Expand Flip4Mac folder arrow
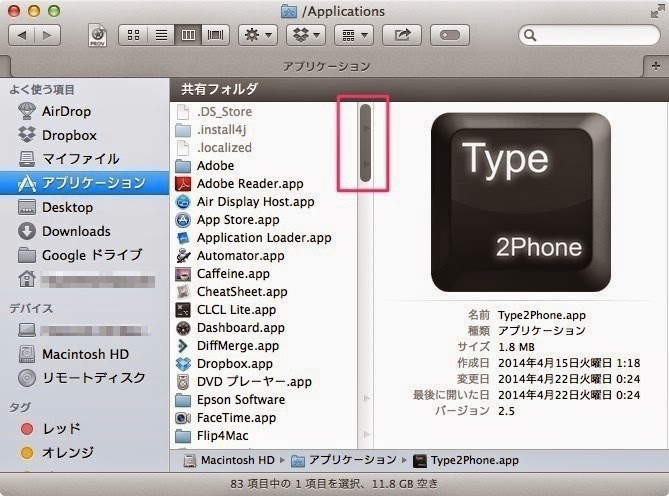This screenshot has width=669, height=496. [366, 434]
